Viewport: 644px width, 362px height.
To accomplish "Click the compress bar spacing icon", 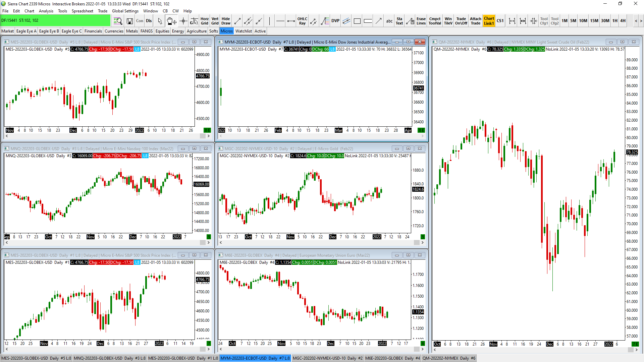I will (533, 21).
